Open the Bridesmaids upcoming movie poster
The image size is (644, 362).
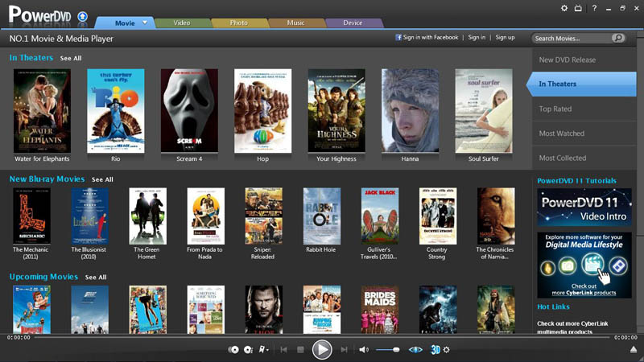point(379,310)
